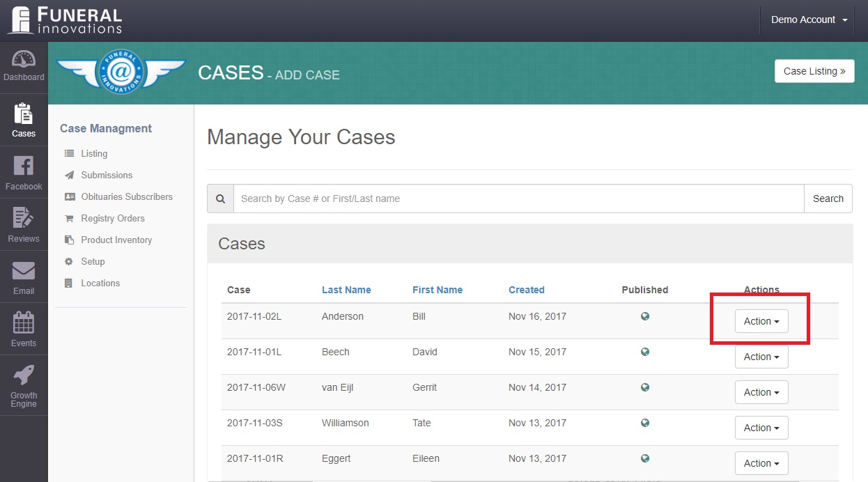The image size is (868, 482).
Task: Open Action dropdown for Bill Anderson
Action: pos(761,321)
